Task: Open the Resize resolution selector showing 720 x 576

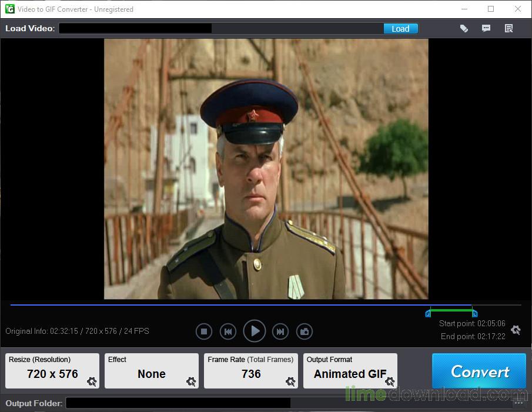Action: (52, 374)
